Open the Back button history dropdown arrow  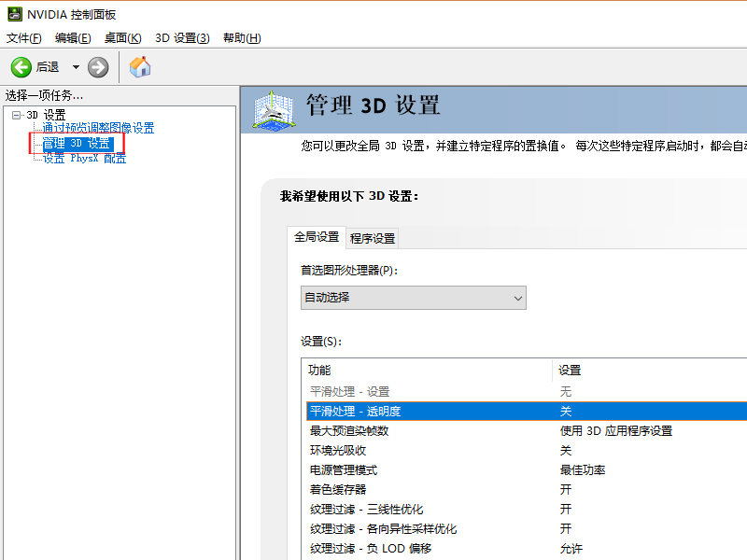point(75,66)
